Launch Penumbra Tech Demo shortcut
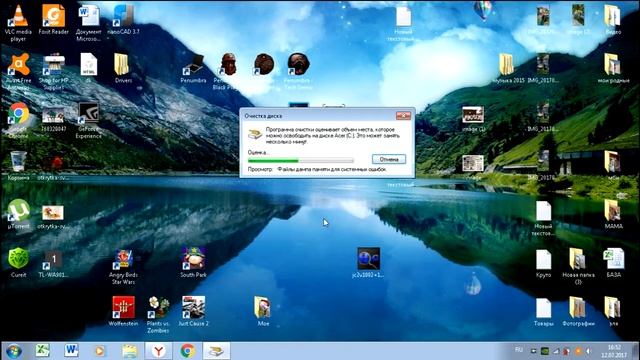Screen dimensions: 640x360 [x=298, y=71]
